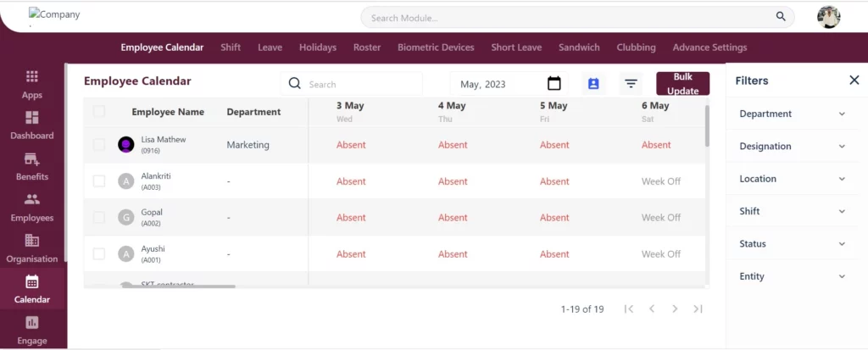Switch to Holidays tab

coord(318,47)
